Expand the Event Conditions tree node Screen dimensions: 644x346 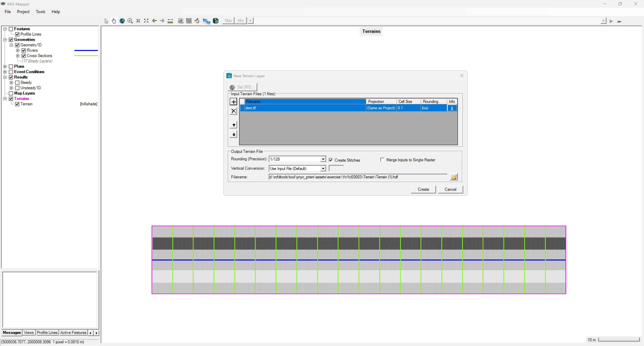[5, 72]
